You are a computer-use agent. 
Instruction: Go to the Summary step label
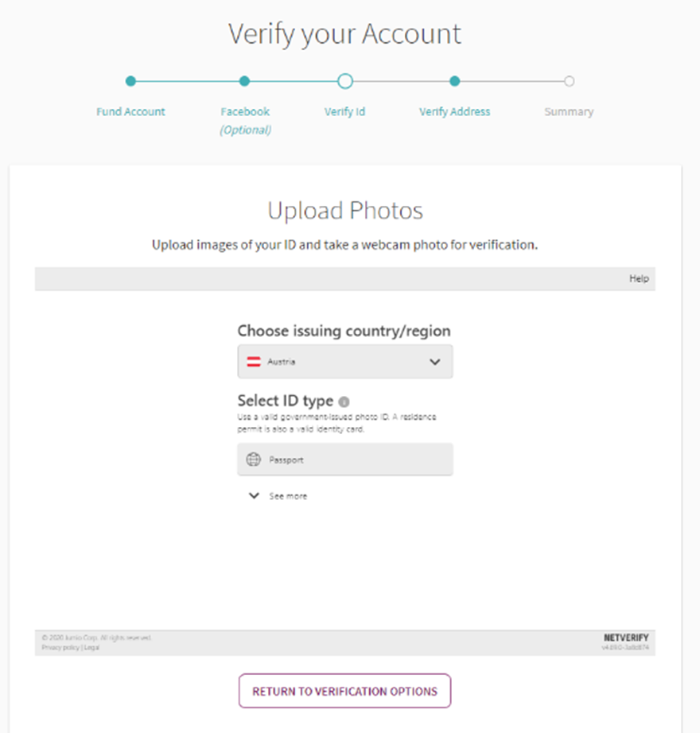pos(569,112)
